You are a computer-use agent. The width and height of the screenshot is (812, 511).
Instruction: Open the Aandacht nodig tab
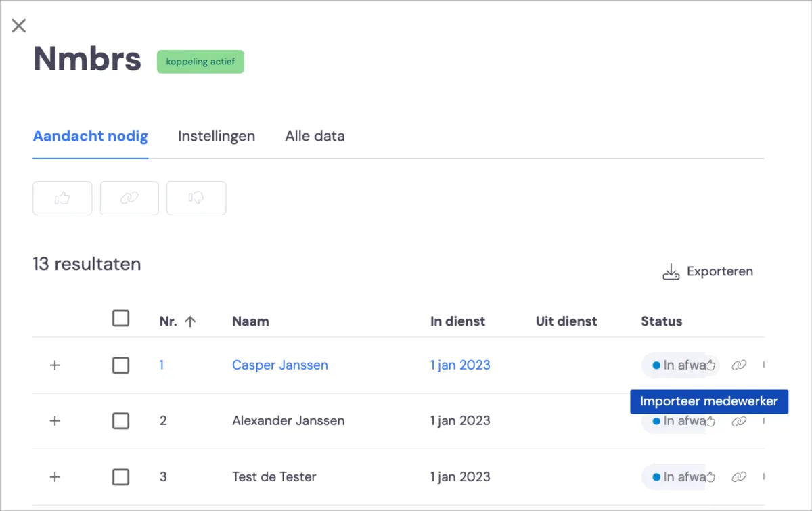click(91, 136)
